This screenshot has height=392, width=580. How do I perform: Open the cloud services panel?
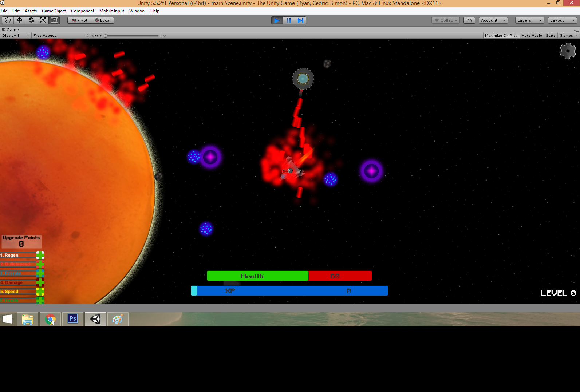tap(469, 20)
